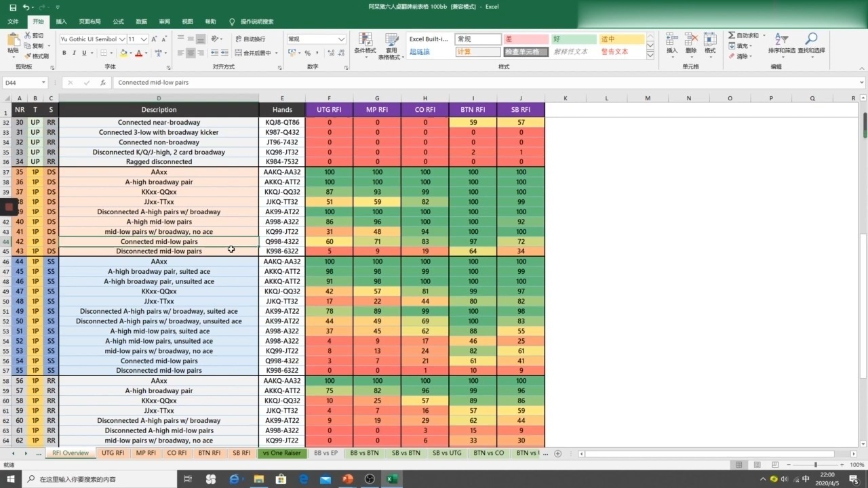Toggle Wrap Text (自动换行)
The width and height of the screenshot is (868, 488).
pos(250,39)
